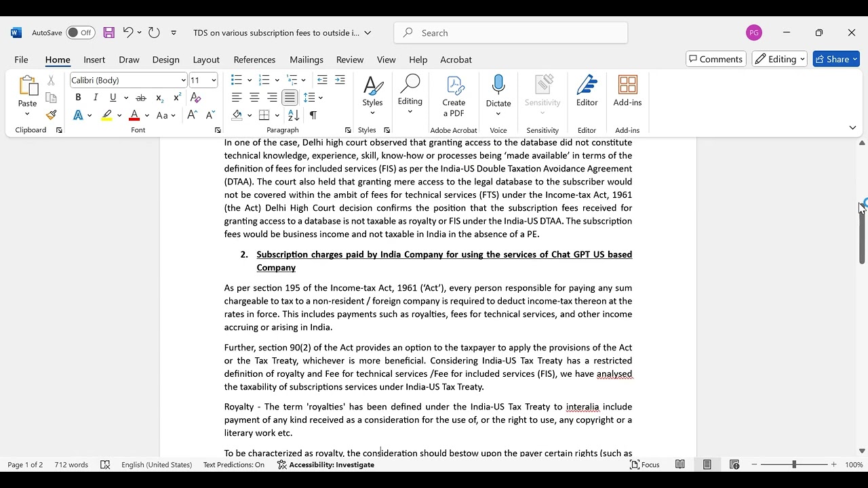This screenshot has width=868, height=488.
Task: Toggle bold formatting
Action: point(78,98)
